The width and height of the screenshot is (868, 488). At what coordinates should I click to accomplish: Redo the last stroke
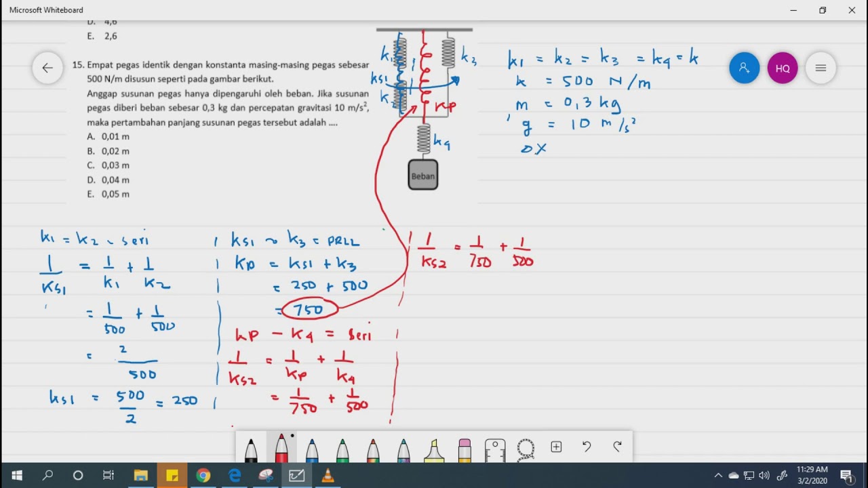pyautogui.click(x=617, y=447)
